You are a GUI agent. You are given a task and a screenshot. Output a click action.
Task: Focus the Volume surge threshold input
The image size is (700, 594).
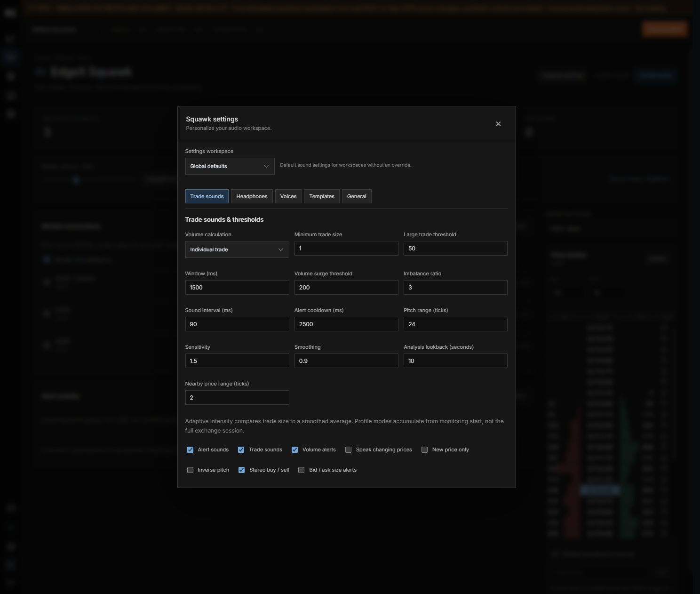346,288
